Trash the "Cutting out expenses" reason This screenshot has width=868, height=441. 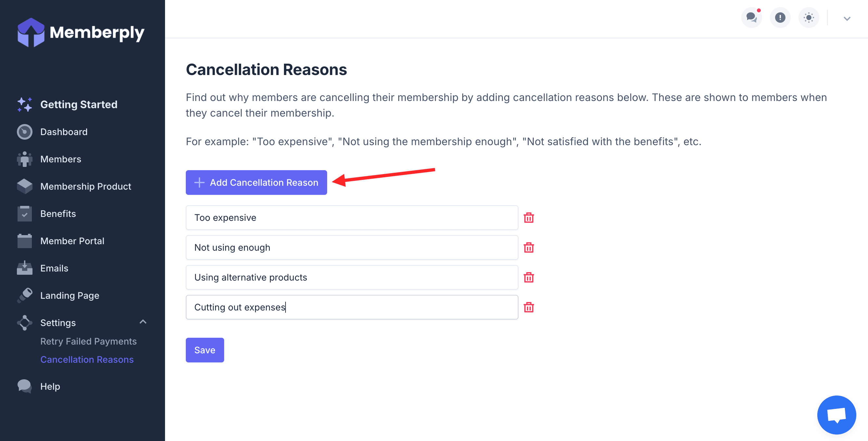(528, 307)
